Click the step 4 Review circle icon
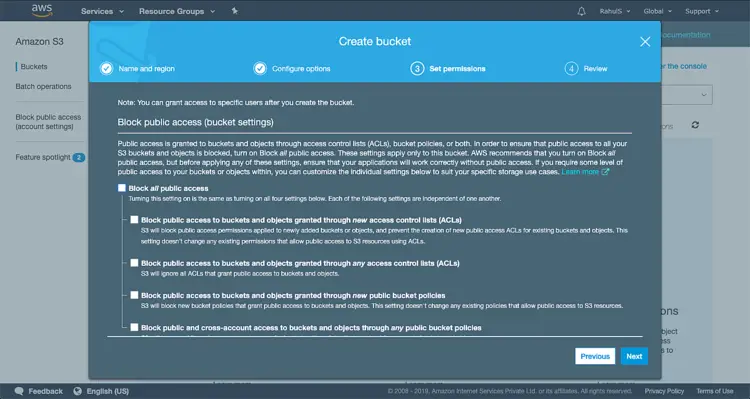This screenshot has width=750, height=399. coord(571,68)
